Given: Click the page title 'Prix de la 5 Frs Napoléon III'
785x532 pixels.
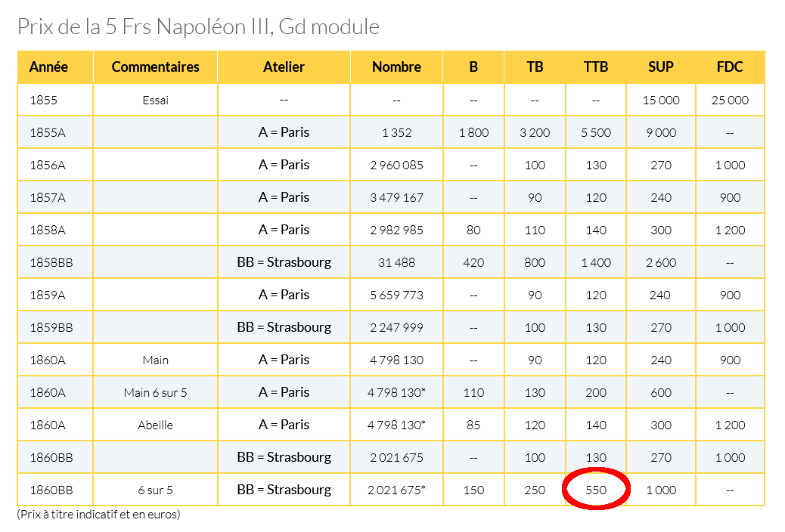Looking at the screenshot, I should (198, 27).
